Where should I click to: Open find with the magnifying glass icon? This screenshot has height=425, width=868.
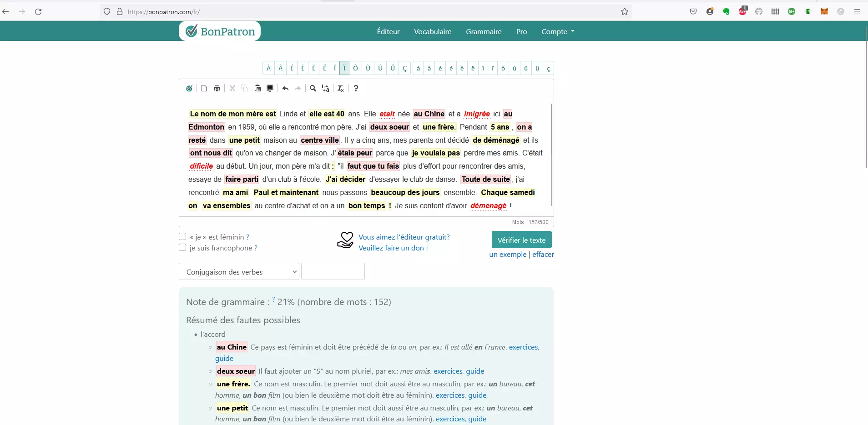pos(313,88)
